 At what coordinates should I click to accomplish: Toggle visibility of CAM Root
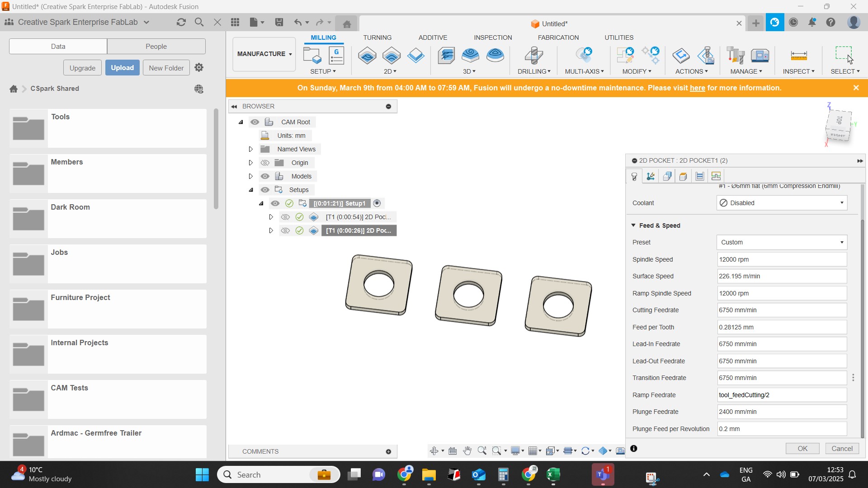[x=255, y=122]
